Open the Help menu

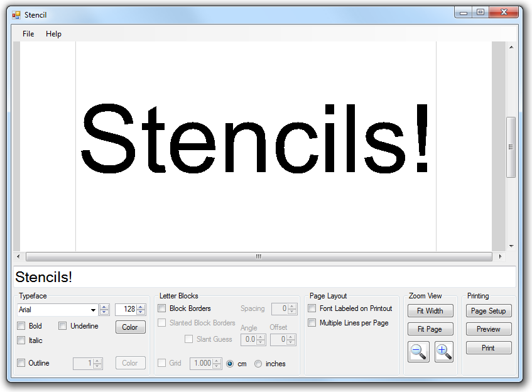[54, 34]
